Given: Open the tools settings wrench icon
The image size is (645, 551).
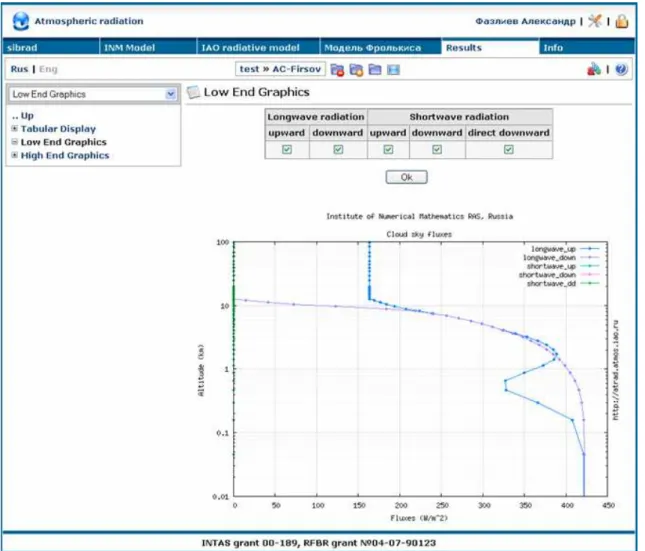Looking at the screenshot, I should coord(594,21).
